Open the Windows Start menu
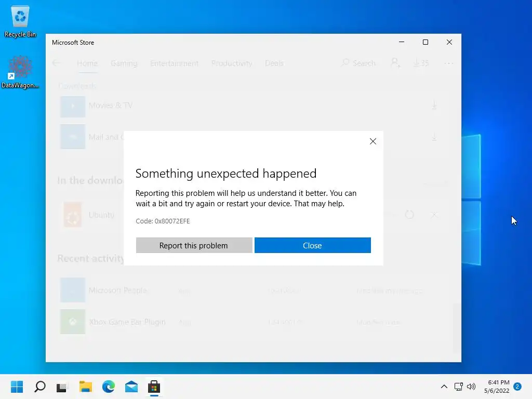 [x=17, y=387]
